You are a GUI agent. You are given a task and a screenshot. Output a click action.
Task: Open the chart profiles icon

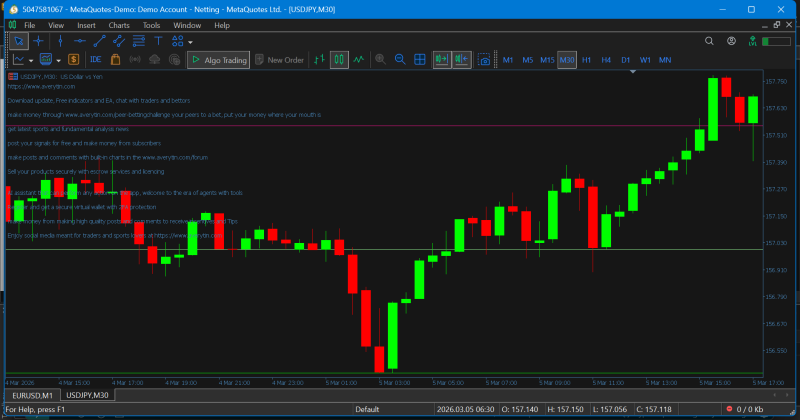[x=46, y=60]
